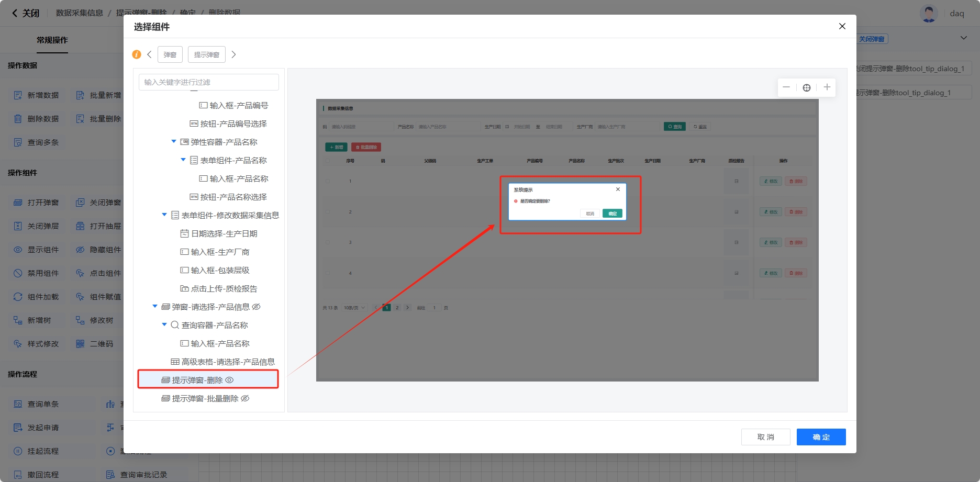Collapse the 表单组件-修改数据采集信息 node

coord(164,215)
